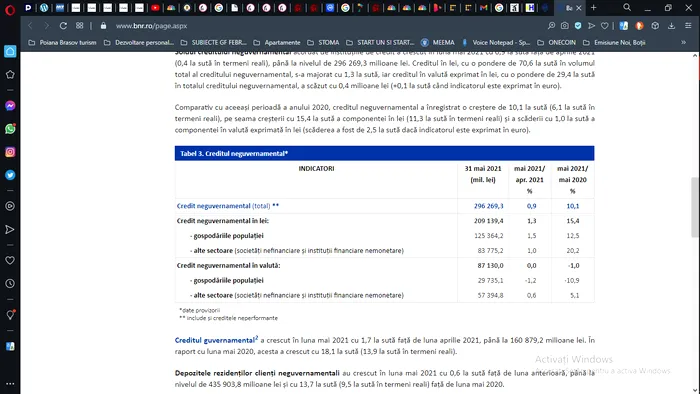Expand the Emisiune Noi, Boții bookmark folder
The image size is (700, 394).
point(614,42)
